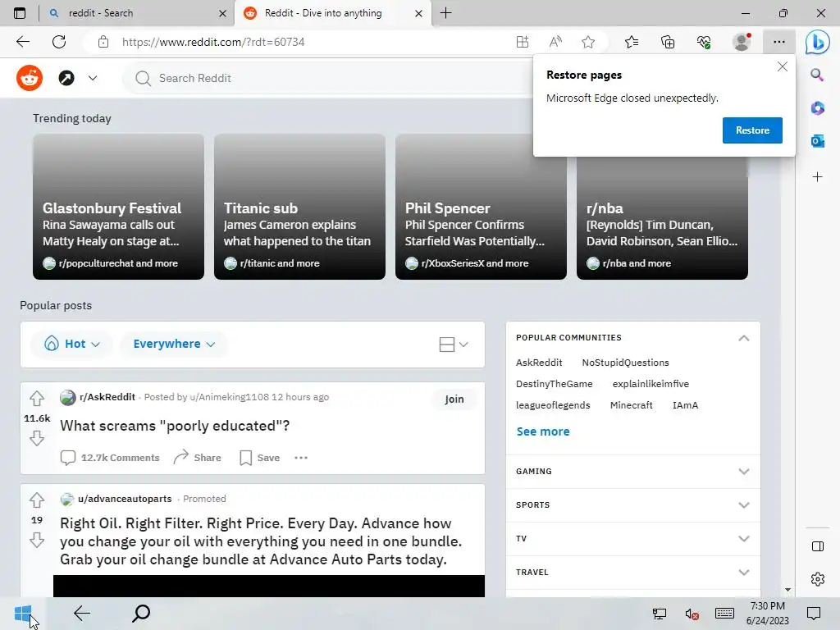Open more options for the AskReddit post
Image resolution: width=840 pixels, height=630 pixels.
click(x=301, y=458)
